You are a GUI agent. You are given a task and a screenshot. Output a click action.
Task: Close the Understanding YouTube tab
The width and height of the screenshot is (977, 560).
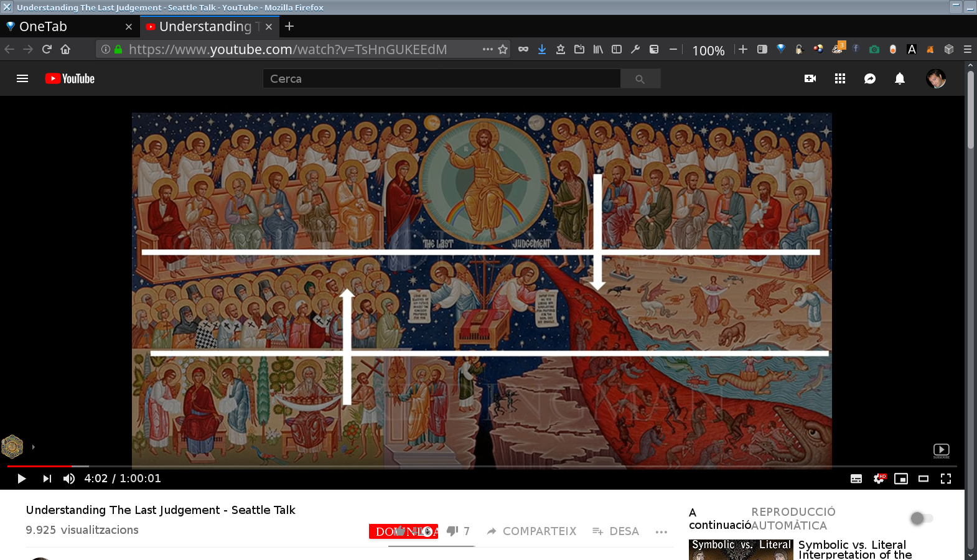tap(269, 27)
